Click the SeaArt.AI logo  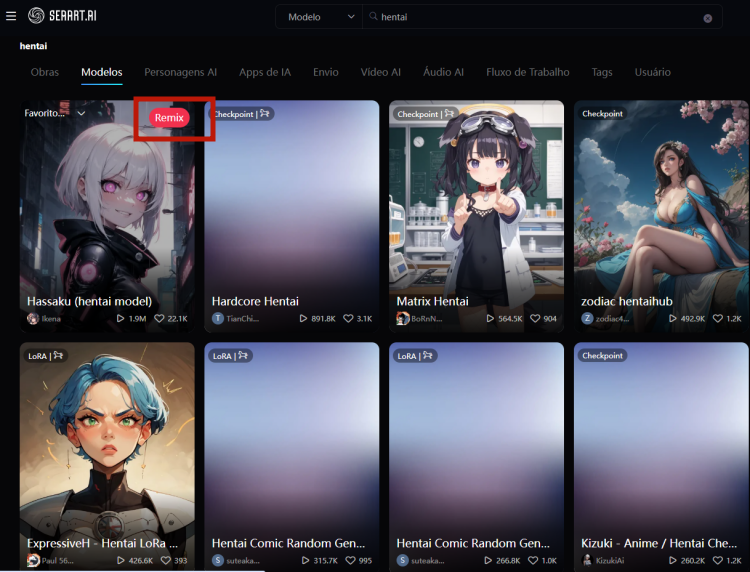tap(64, 16)
